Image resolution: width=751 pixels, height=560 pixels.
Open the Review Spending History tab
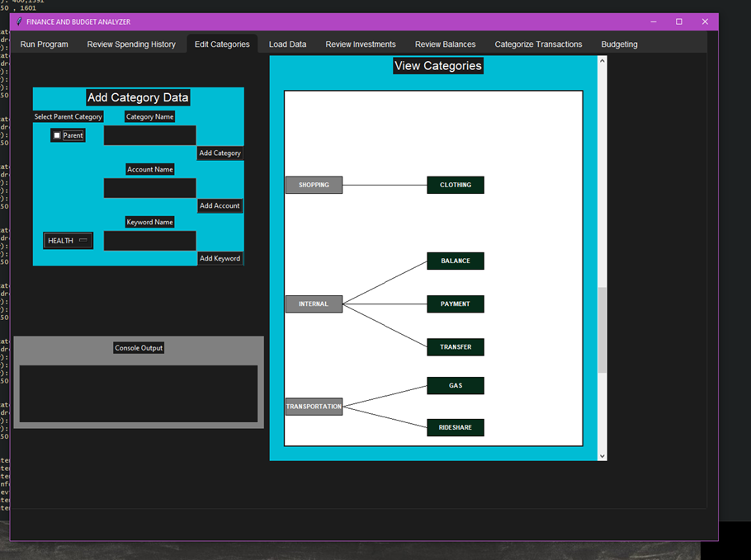pyautogui.click(x=131, y=45)
